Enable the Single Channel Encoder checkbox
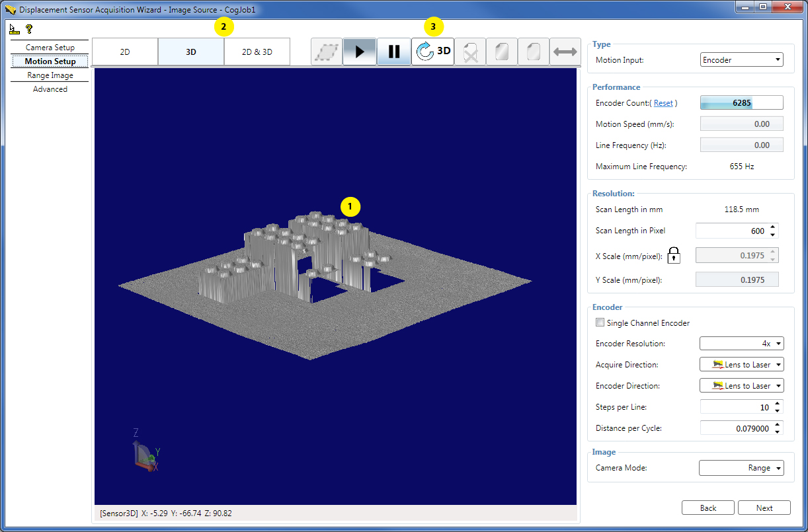The height and width of the screenshot is (532, 808). click(x=600, y=322)
